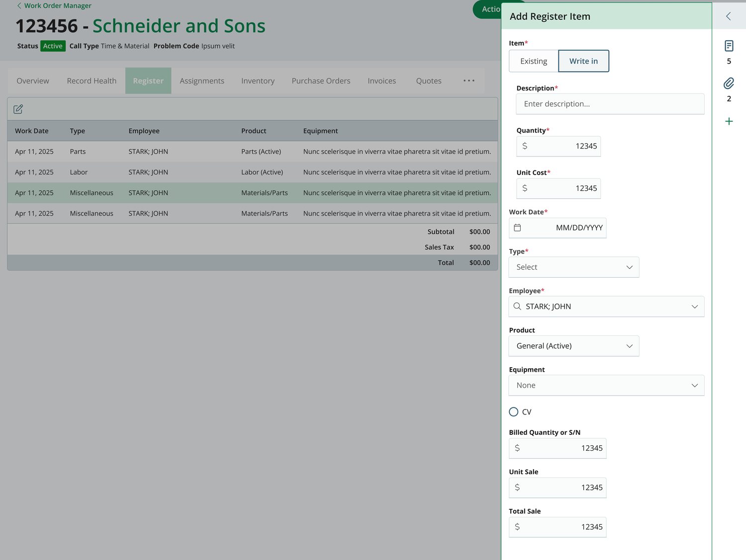Click the search icon in Employee field
The width and height of the screenshot is (746, 560).
click(517, 307)
